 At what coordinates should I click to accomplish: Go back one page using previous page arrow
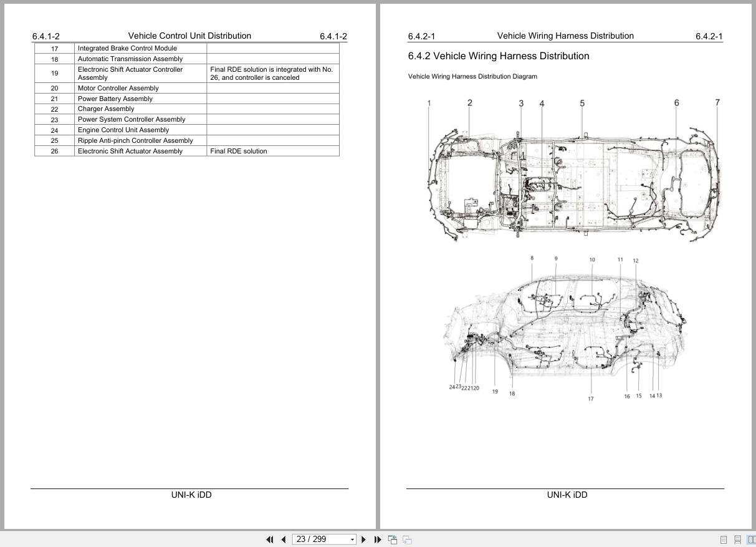[x=283, y=539]
